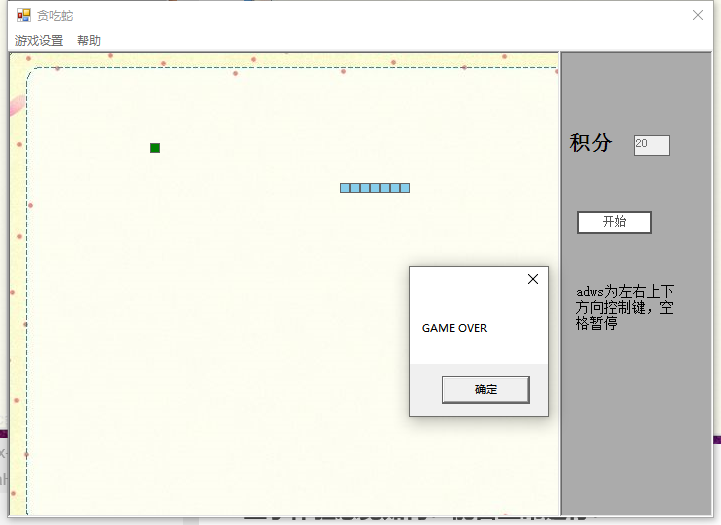Close the 贪吃蛇 game window
This screenshot has width=721, height=525.
tap(698, 15)
